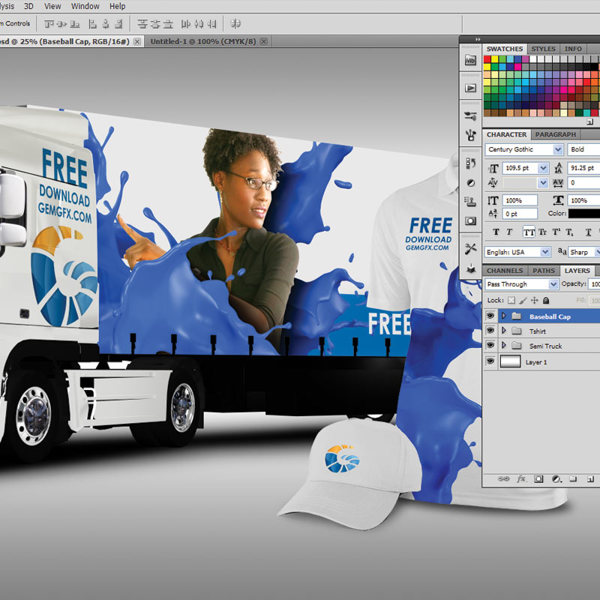Open the Brush panel icon with cup

click(470, 135)
